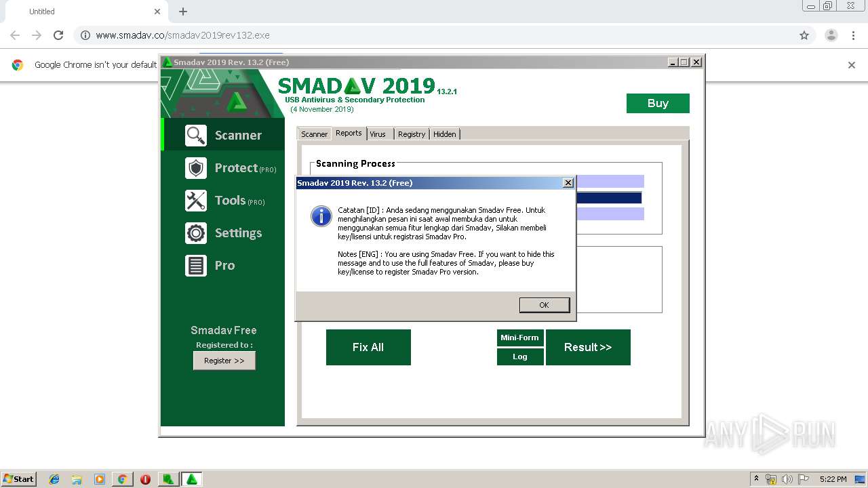This screenshot has height=488, width=868.
Task: Click the site information icon in address bar
Action: 85,35
